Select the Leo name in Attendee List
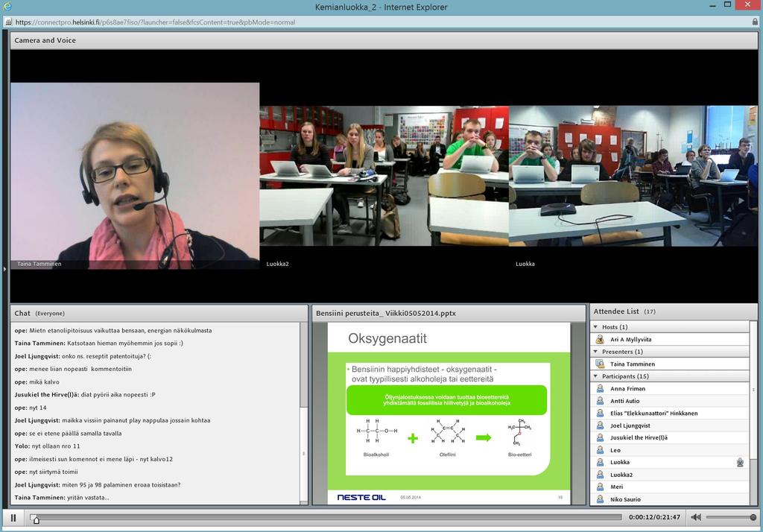Screen dimensions: 763x532 [615, 450]
